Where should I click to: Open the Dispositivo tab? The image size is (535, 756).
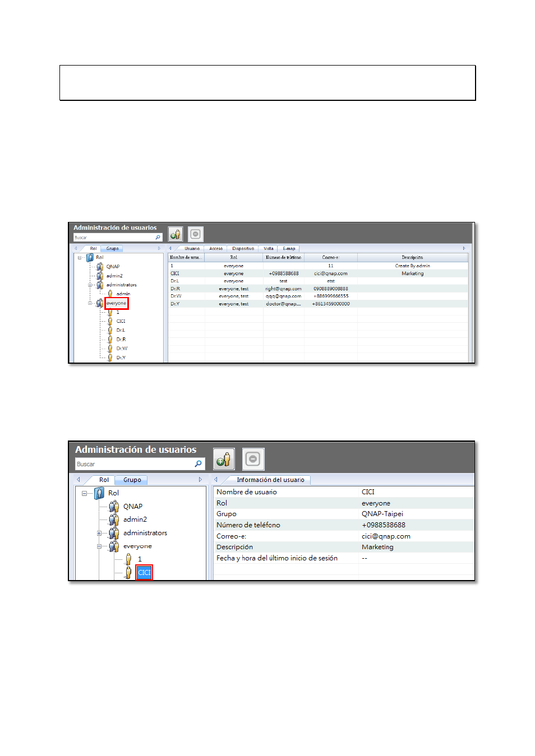pyautogui.click(x=243, y=248)
